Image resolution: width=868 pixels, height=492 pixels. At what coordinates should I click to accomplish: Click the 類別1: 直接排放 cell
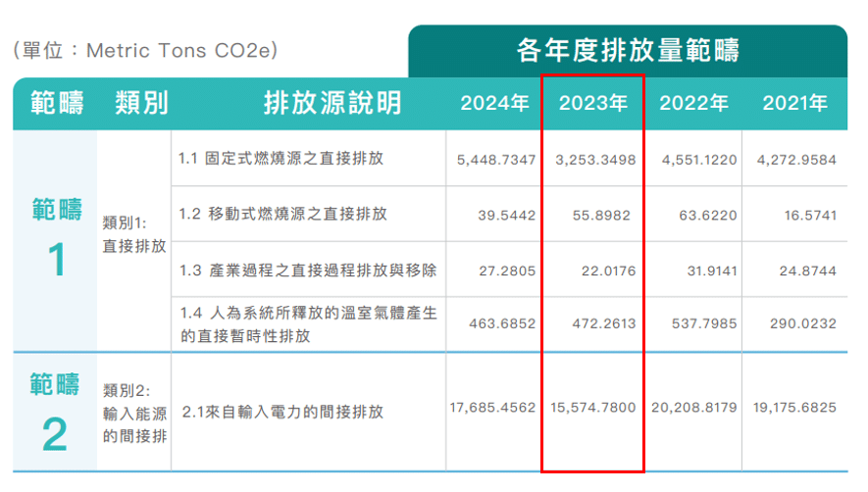[x=134, y=234]
